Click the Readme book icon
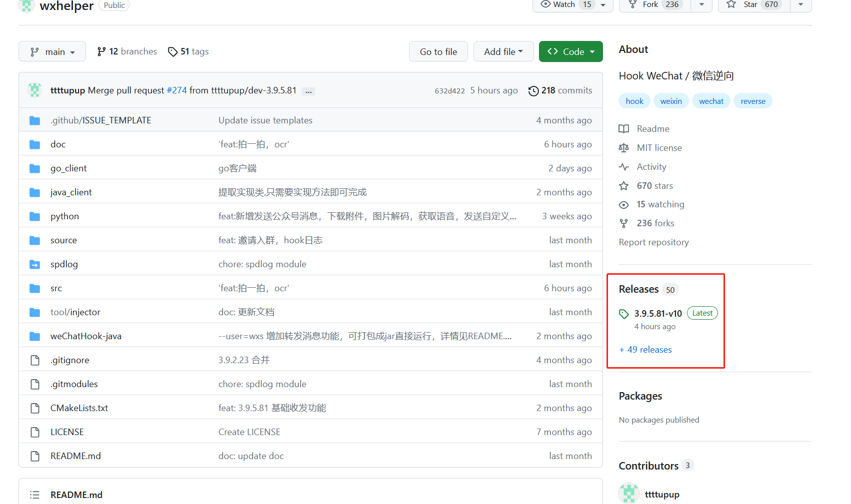Image resolution: width=851 pixels, height=504 pixels. [623, 129]
